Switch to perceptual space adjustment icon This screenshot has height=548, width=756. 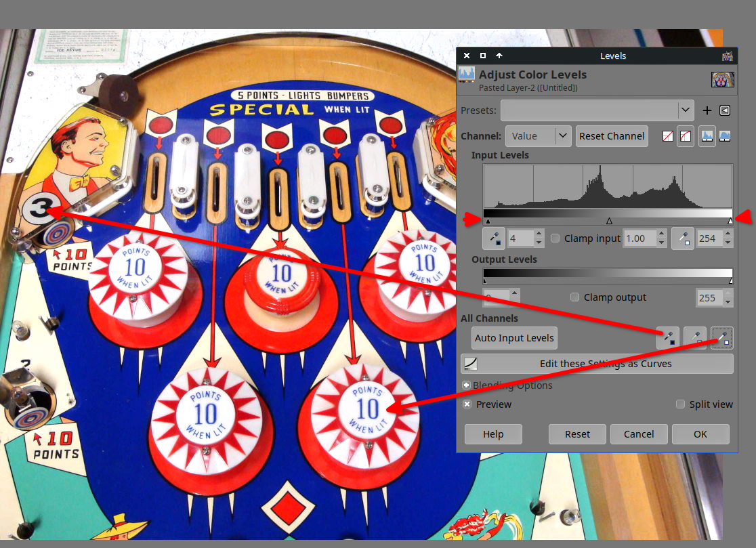685,136
